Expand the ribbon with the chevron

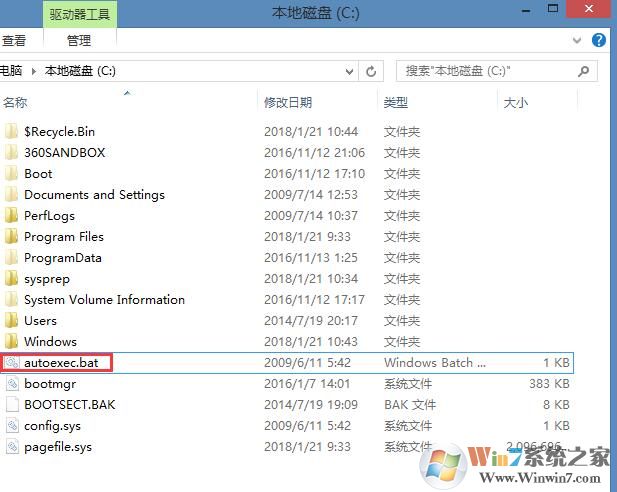tap(577, 40)
